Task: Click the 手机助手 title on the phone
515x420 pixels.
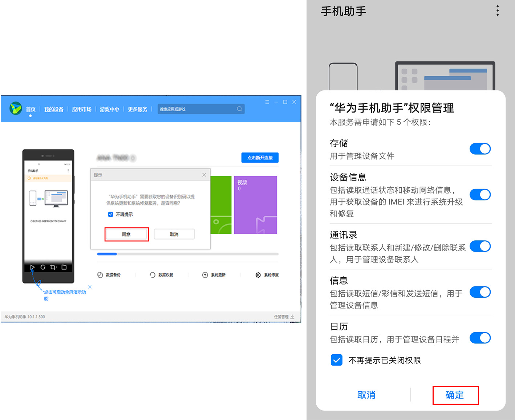Action: point(344,11)
